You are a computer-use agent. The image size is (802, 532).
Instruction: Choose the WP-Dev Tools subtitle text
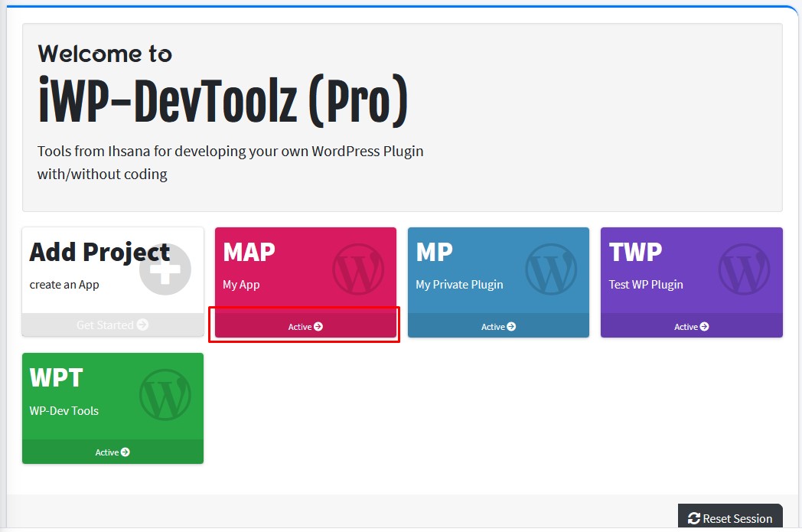tap(64, 411)
